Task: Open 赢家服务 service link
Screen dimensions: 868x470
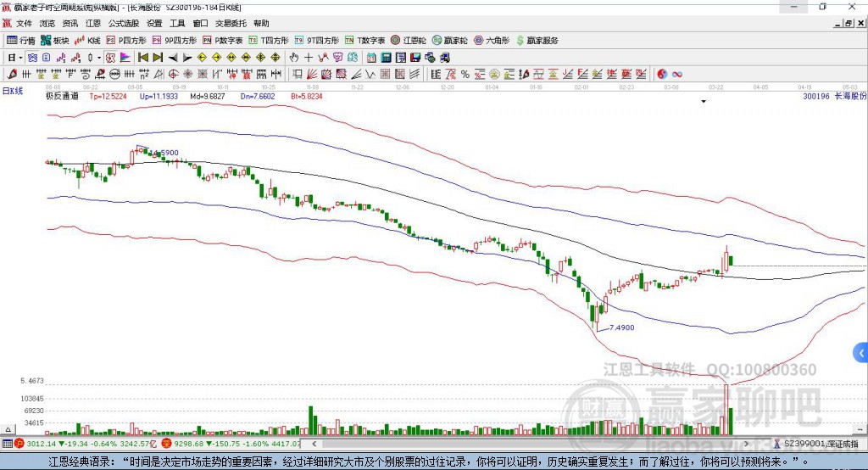Action: (537, 41)
